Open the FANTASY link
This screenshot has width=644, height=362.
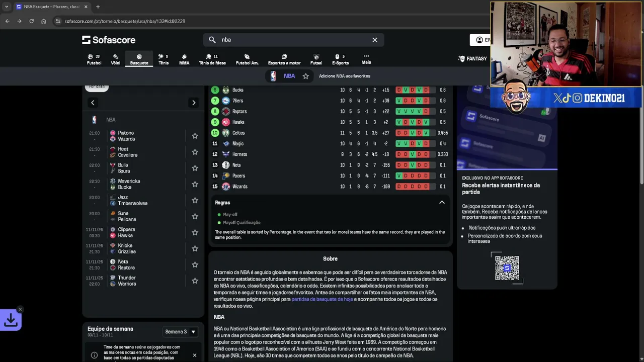[472, 59]
